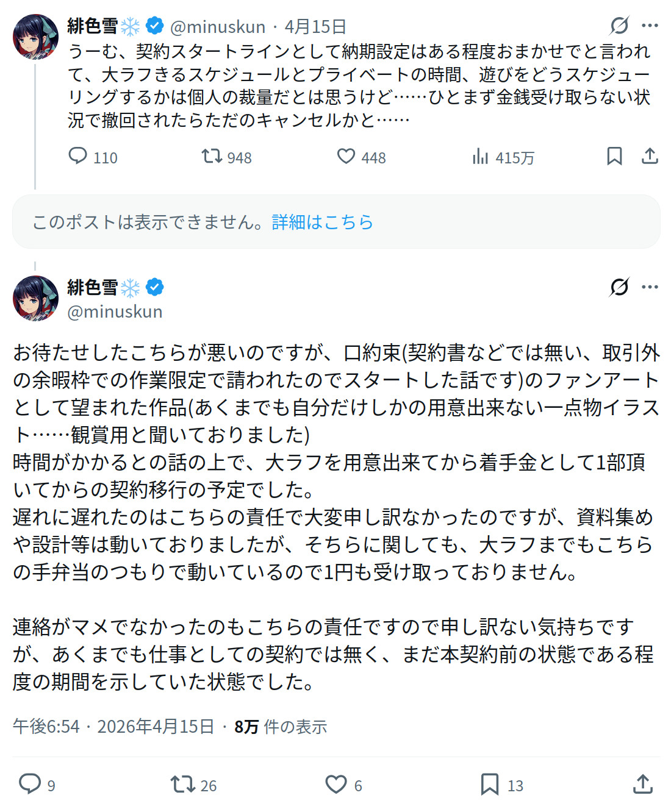Reply to the main post with 9 replies

[30, 784]
